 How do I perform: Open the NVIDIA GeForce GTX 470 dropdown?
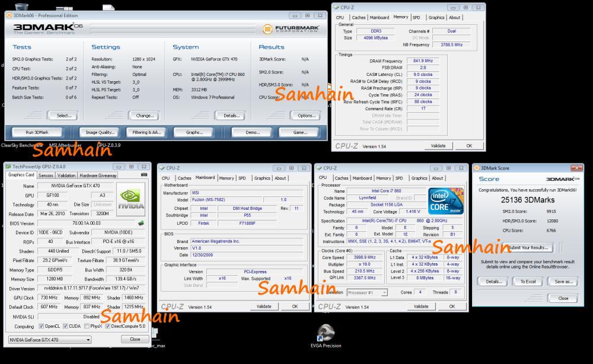point(50,340)
